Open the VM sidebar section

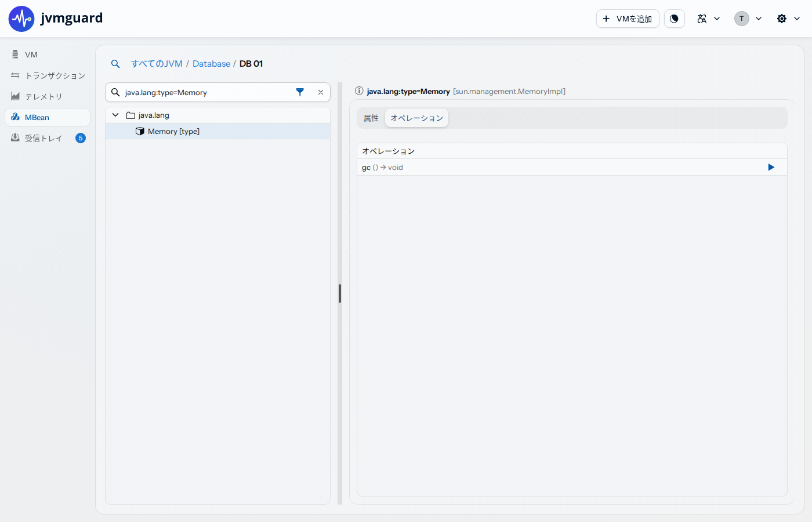pyautogui.click(x=48, y=55)
